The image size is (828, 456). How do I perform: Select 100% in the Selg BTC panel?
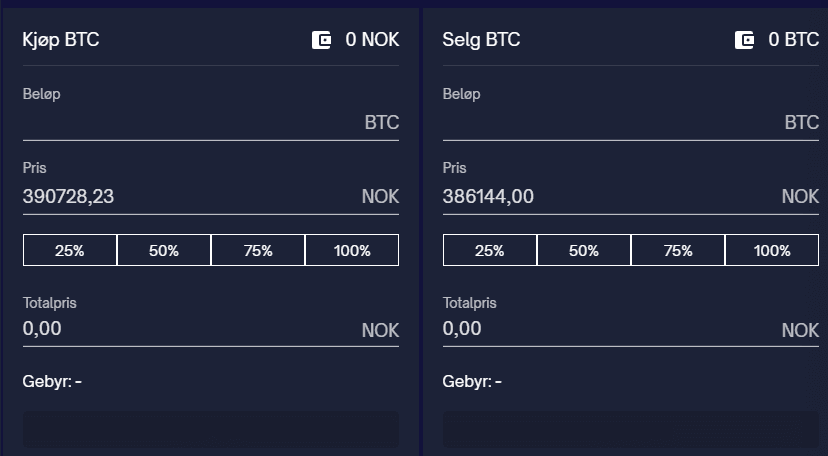point(772,250)
